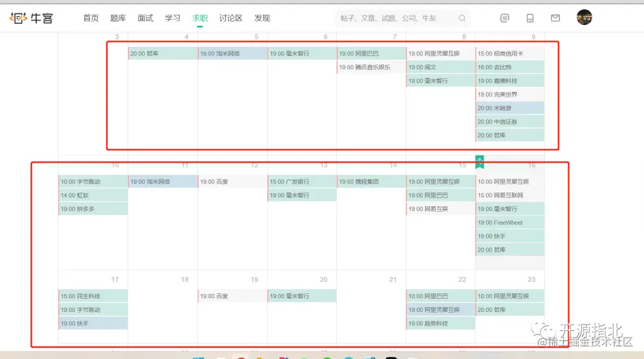Open 19:00 毫末智行 event on day 20
This screenshot has height=359, width=644.
pos(302,296)
